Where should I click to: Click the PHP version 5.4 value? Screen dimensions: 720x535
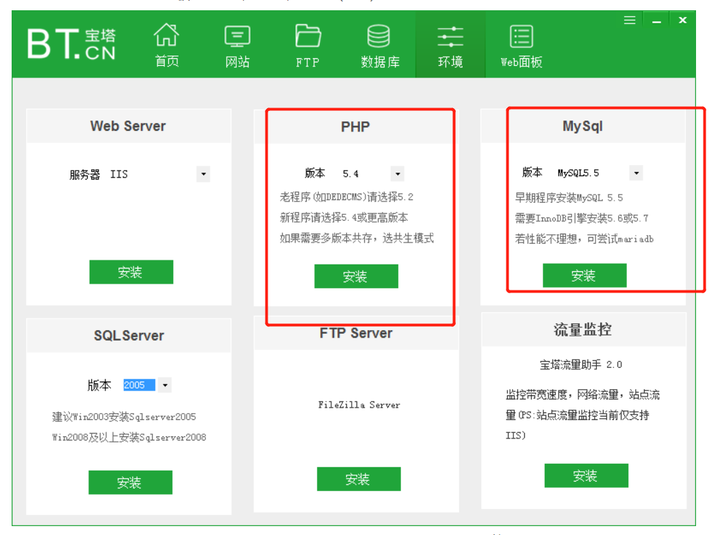[x=350, y=174]
